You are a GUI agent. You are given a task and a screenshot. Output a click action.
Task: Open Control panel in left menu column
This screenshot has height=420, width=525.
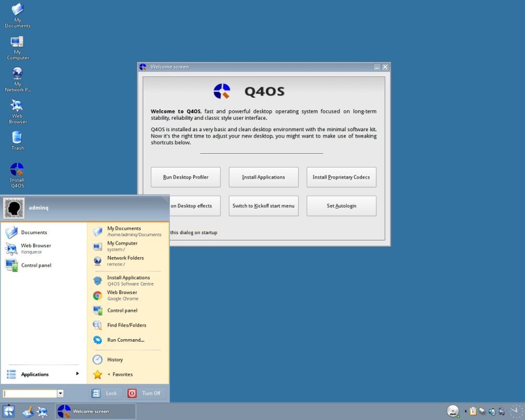[x=44, y=265]
